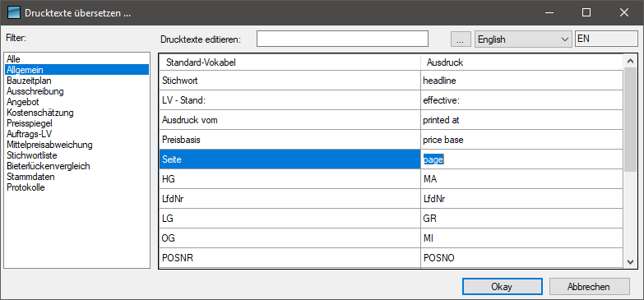Click the price base expression cell
The width and height of the screenshot is (644, 300).
522,140
